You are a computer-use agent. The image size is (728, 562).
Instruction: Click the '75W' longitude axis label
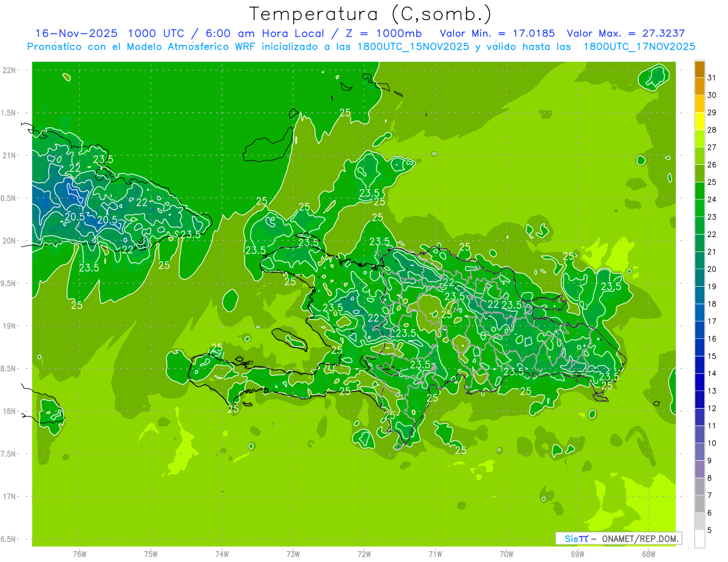click(x=151, y=554)
